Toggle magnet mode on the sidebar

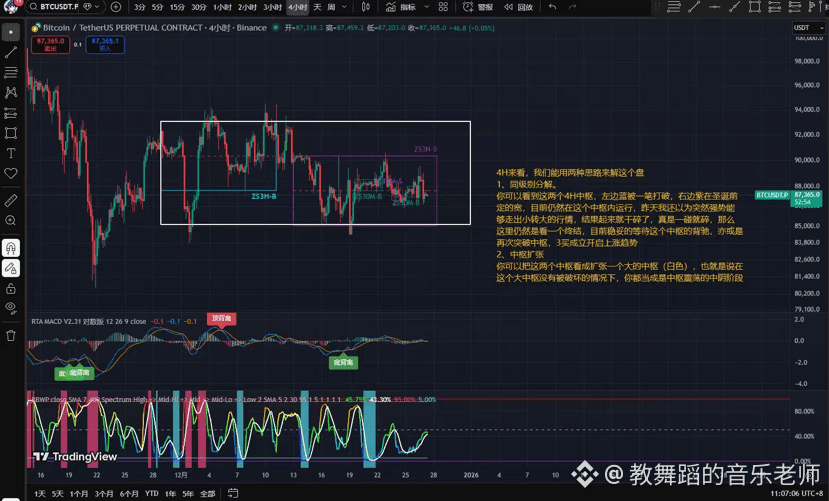11,247
